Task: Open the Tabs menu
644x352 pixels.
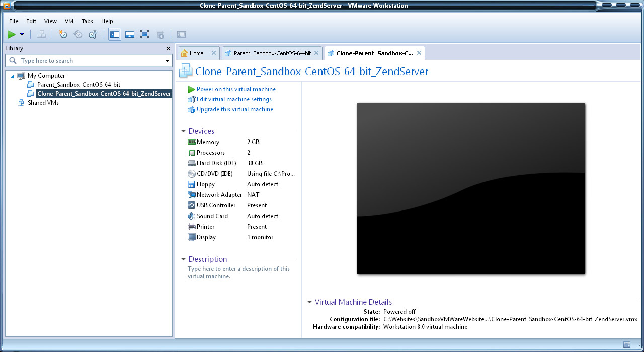Action: [x=87, y=21]
